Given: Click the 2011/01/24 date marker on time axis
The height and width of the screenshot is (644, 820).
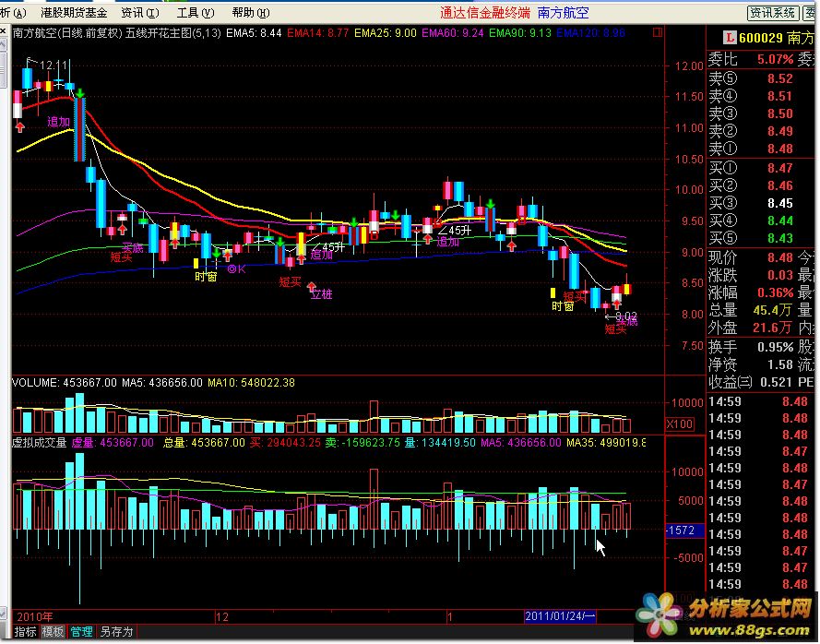Looking at the screenshot, I should point(559,617).
